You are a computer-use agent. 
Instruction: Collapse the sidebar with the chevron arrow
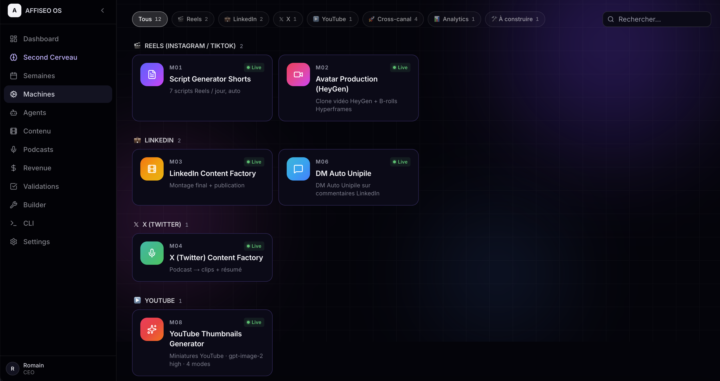point(102,11)
